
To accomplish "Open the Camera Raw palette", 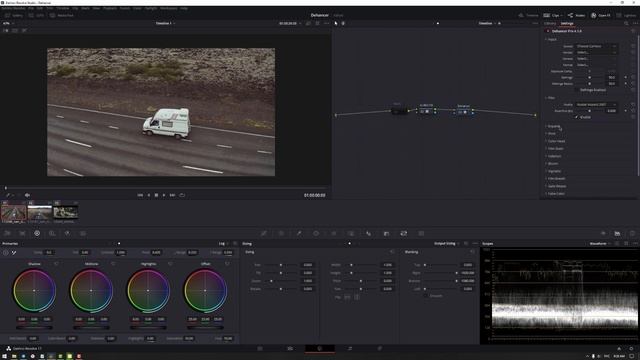I will [x=7, y=233].
